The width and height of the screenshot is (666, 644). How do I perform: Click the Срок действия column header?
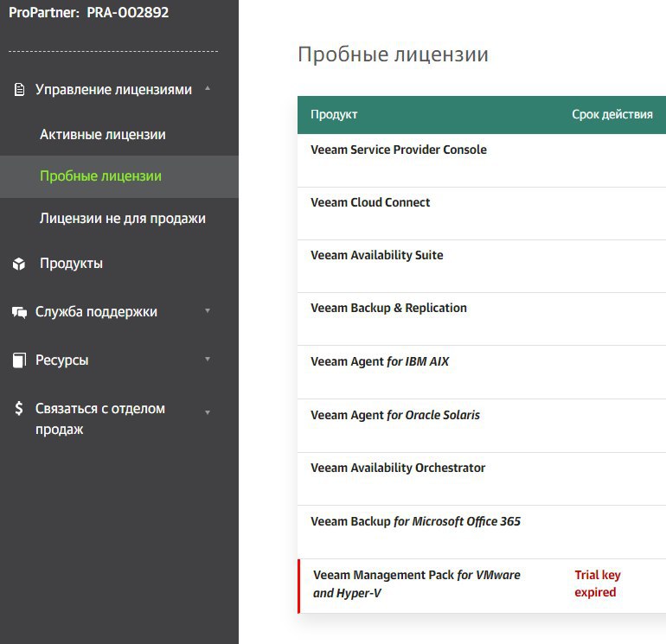tap(612, 114)
